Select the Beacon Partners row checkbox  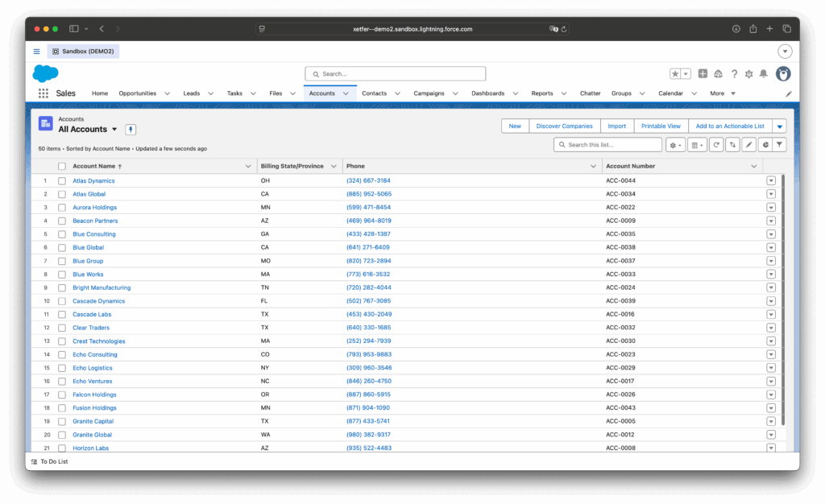(x=62, y=221)
